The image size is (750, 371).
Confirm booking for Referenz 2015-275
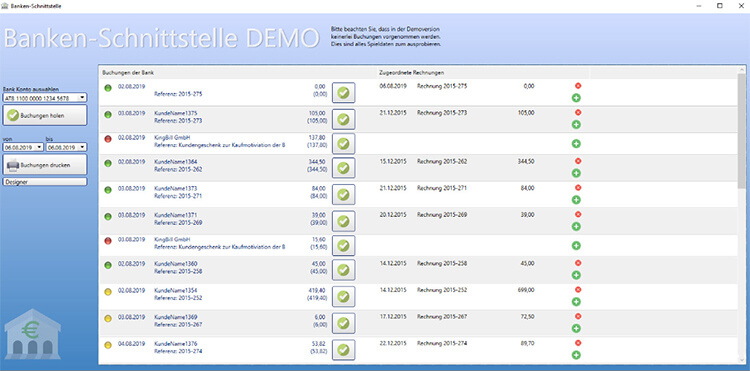coord(343,92)
